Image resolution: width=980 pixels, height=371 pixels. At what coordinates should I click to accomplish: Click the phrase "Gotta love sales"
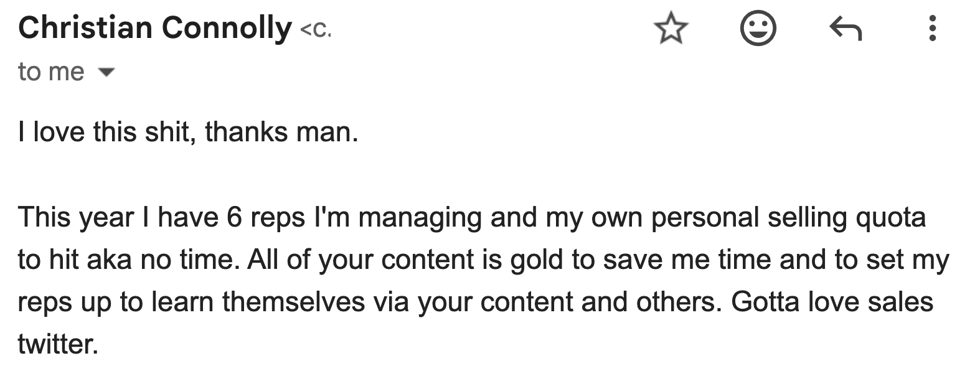832,302
